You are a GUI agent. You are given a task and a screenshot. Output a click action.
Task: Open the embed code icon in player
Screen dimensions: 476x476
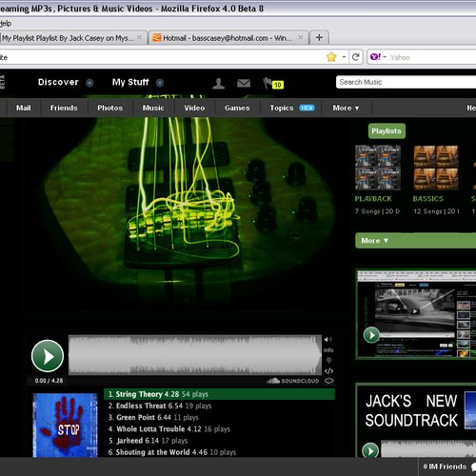[x=328, y=370]
